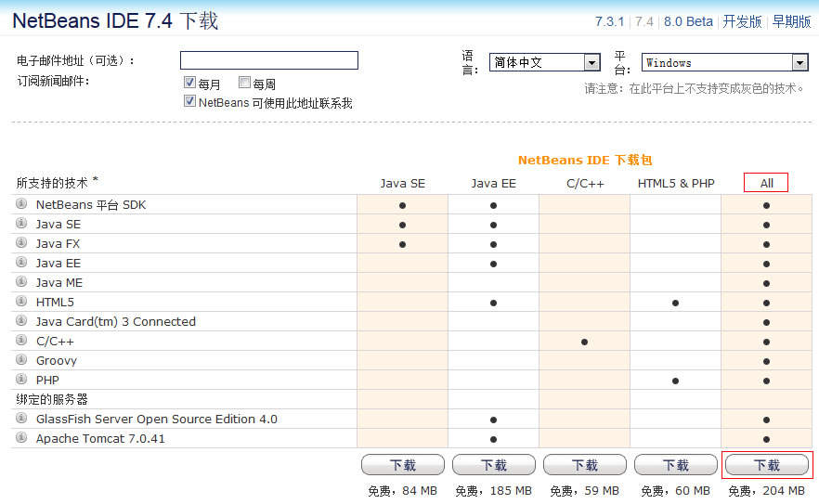
Task: Click the PHP row label
Action: 47,381
